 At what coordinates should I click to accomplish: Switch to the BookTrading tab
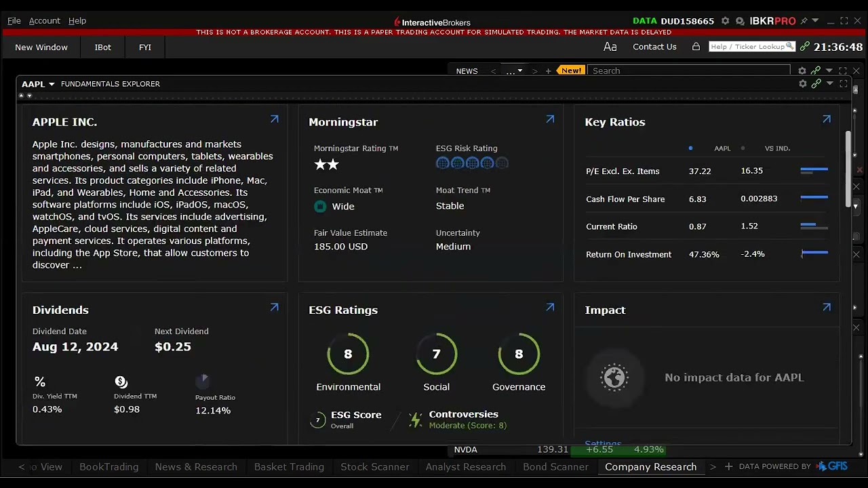tap(108, 466)
